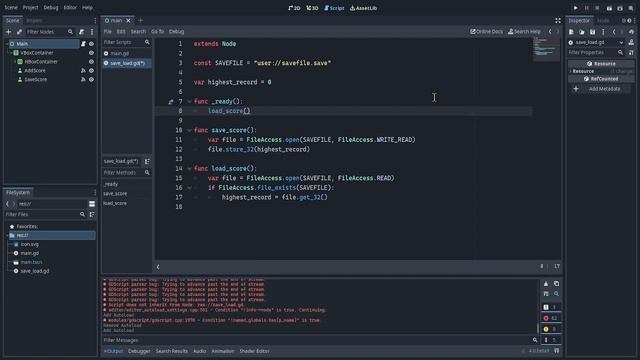This screenshot has height=360, width=640.
Task: Toggle standard messages filter in output
Action: tap(551, 307)
